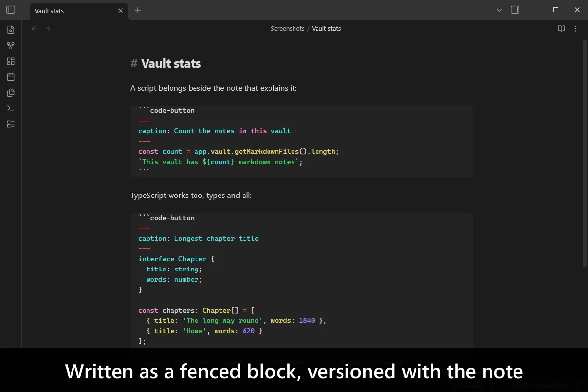This screenshot has height=392, width=588.
Task: Switch to reading view book icon
Action: coord(562,29)
